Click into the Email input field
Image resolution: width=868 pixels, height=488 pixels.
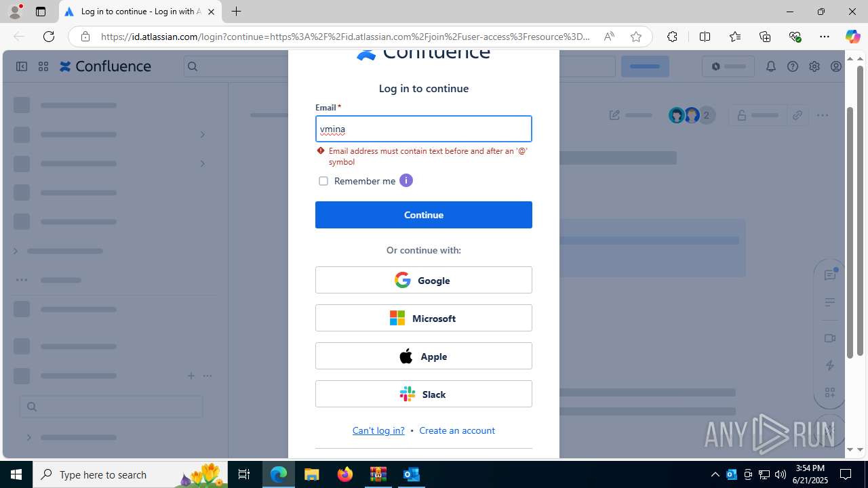(x=424, y=129)
